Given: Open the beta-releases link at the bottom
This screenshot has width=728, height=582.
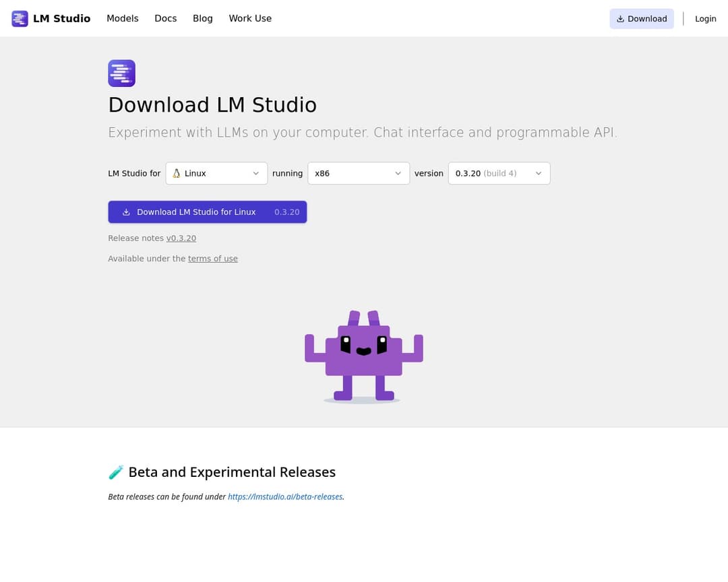Looking at the screenshot, I should point(285,496).
